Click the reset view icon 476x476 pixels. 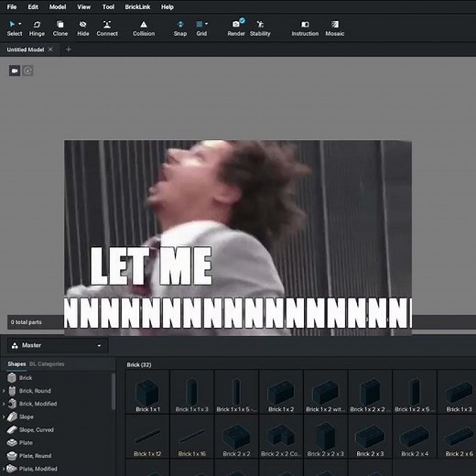(x=27, y=70)
